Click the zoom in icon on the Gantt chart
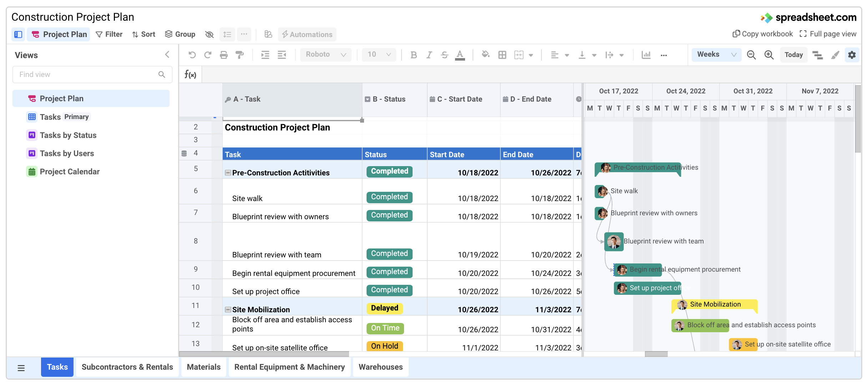 point(769,55)
